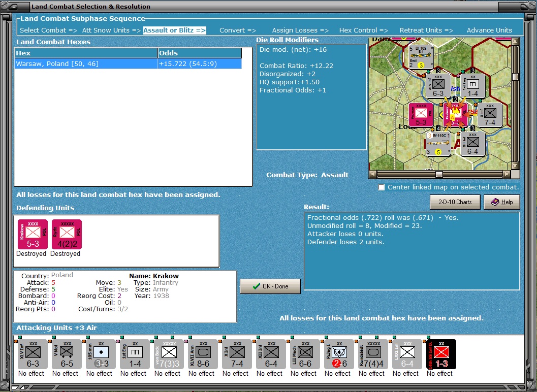Enable center linked map on selected combat

381,187
